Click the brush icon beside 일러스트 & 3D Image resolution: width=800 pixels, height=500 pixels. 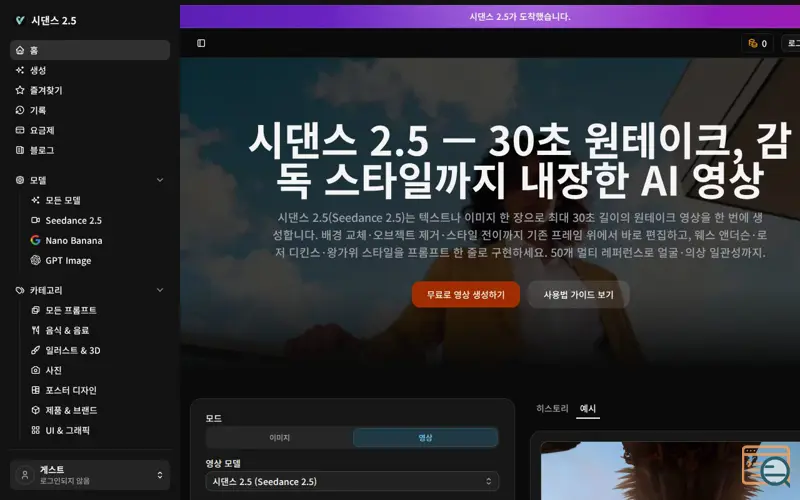(35, 350)
